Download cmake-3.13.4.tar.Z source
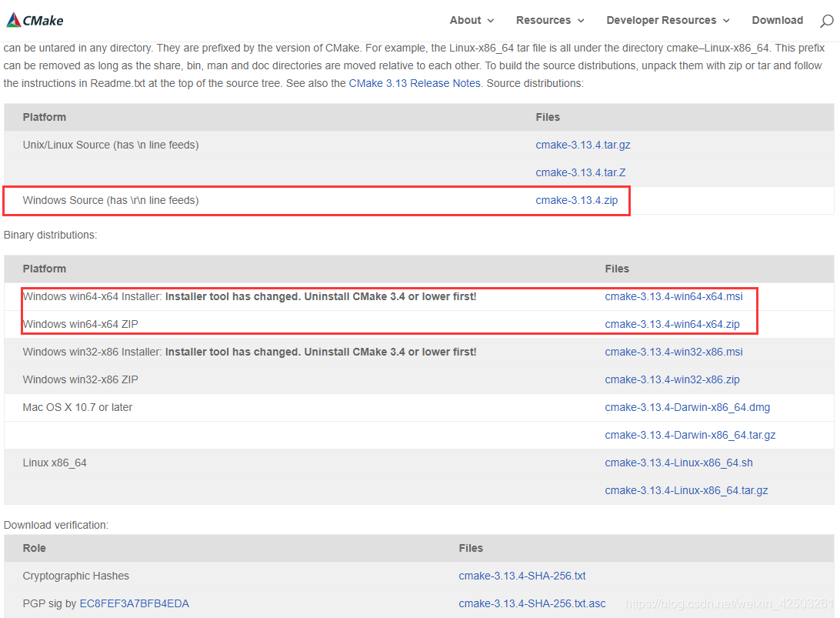Screen dimensions: 840x618 [x=581, y=172]
